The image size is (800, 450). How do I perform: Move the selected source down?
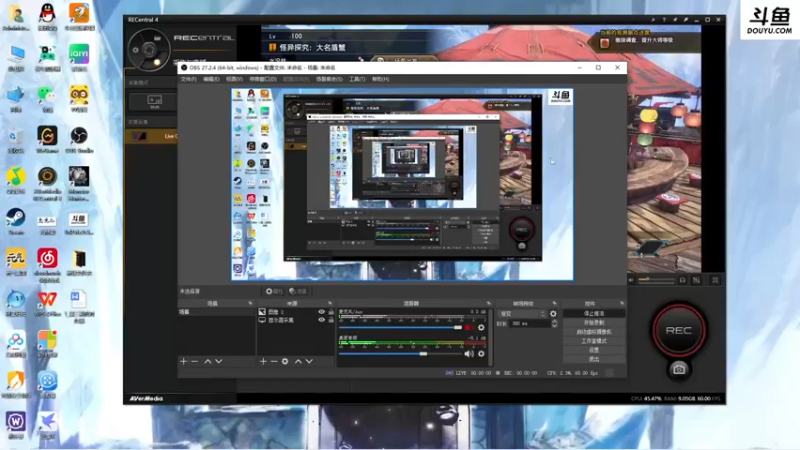[x=309, y=361]
